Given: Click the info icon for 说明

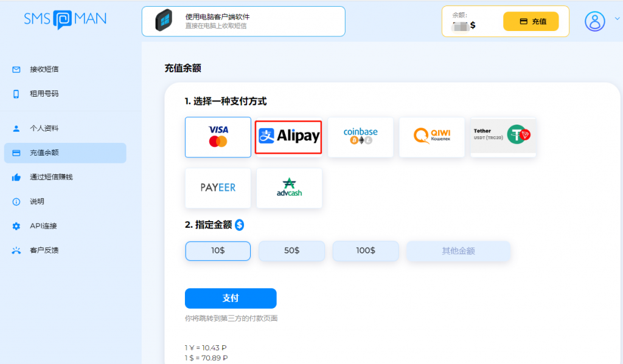Looking at the screenshot, I should [16, 202].
